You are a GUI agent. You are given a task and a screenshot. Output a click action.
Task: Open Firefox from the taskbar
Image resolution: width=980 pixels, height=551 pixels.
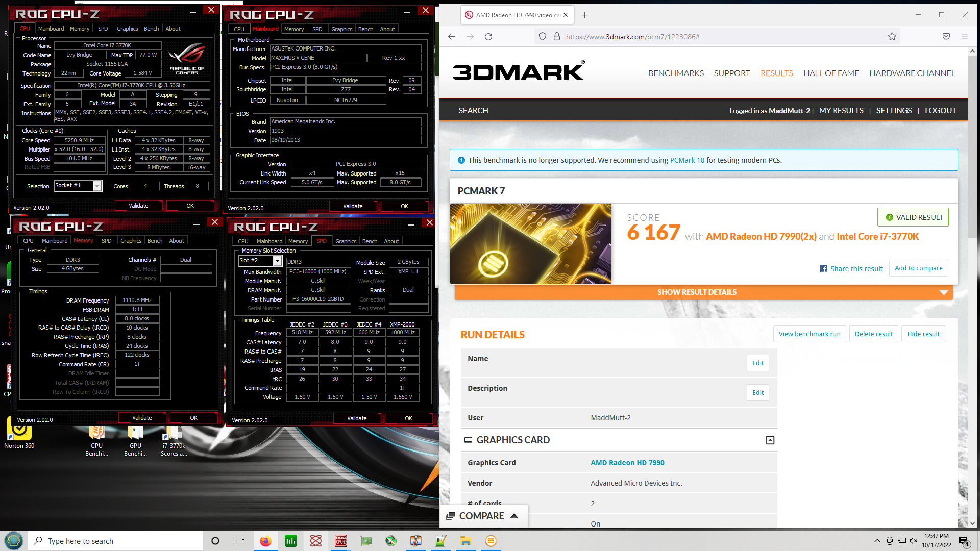coord(265,541)
